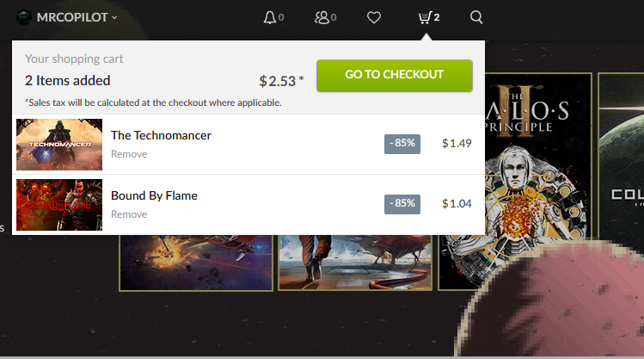Open the notifications bell icon
Screen dimensions: 644x359
[x=270, y=17]
